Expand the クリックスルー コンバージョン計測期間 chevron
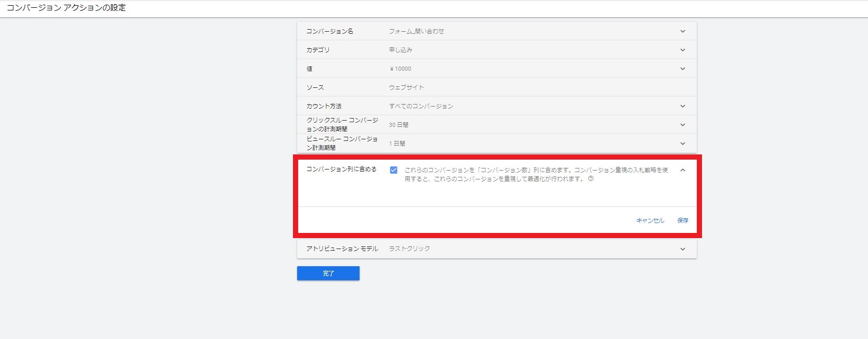 683,125
